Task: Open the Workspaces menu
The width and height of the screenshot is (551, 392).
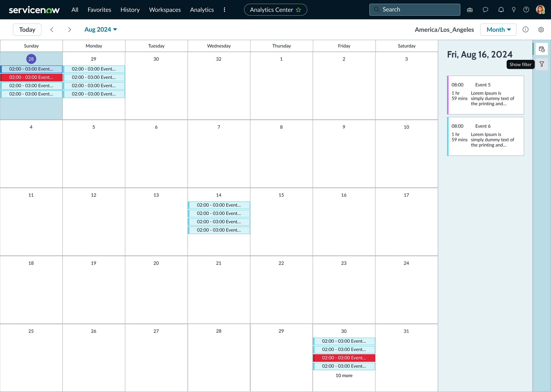Action: tap(165, 10)
